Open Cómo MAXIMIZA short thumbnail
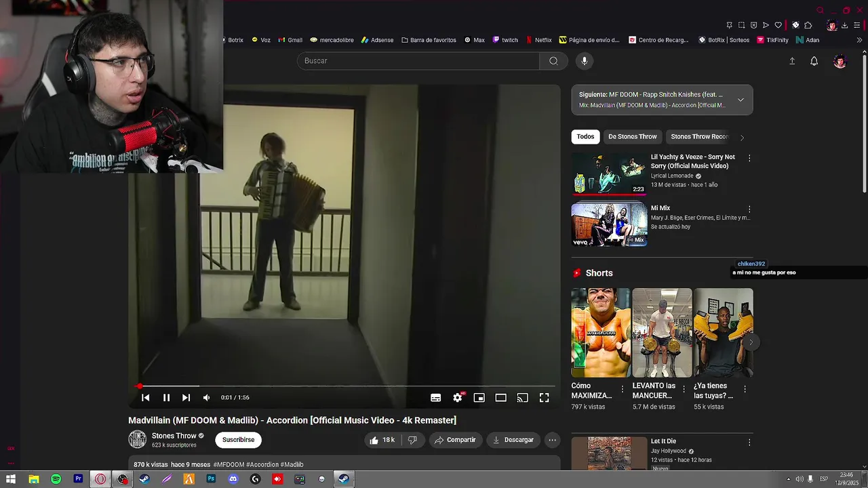This screenshot has width=868, height=488. (601, 333)
